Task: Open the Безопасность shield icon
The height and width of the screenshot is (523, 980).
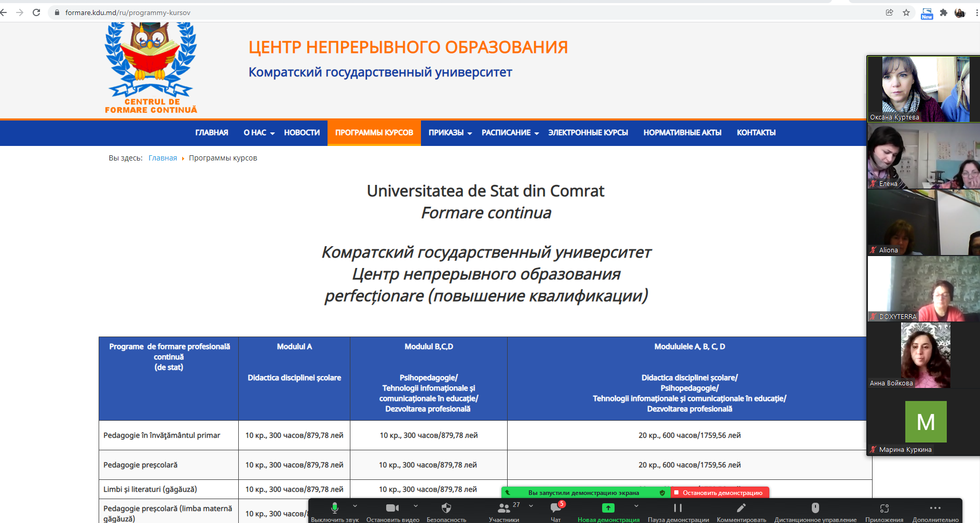Action: click(446, 509)
